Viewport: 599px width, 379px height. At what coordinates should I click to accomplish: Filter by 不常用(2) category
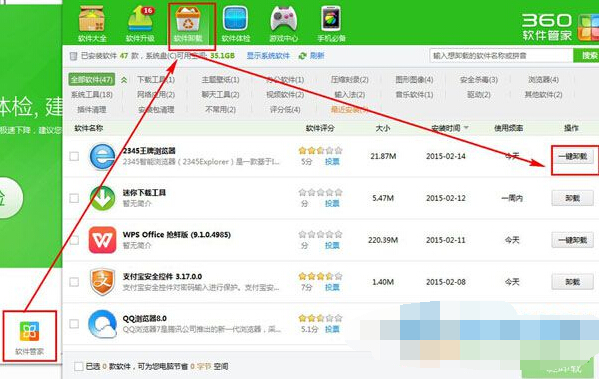220,110
